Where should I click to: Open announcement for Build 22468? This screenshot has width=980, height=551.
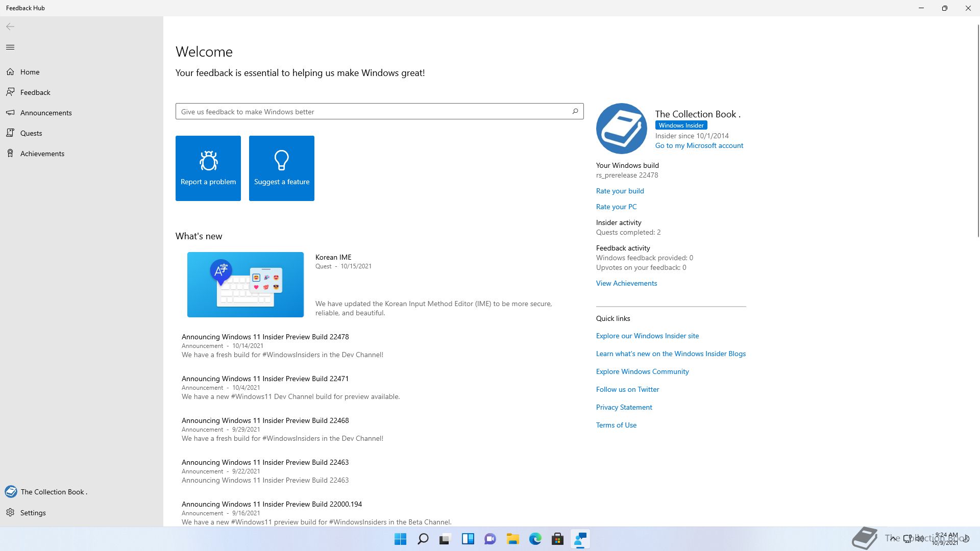click(x=265, y=420)
